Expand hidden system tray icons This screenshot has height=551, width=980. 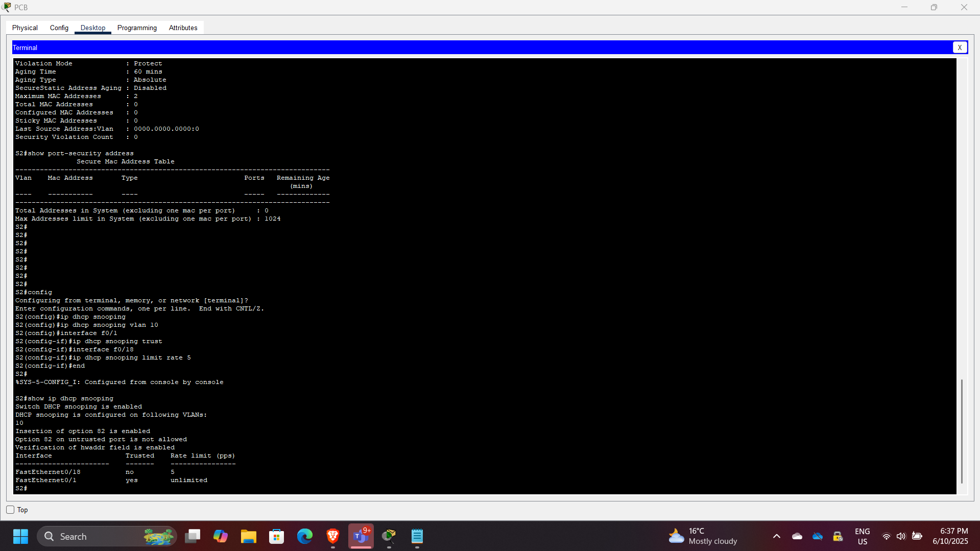pyautogui.click(x=776, y=536)
